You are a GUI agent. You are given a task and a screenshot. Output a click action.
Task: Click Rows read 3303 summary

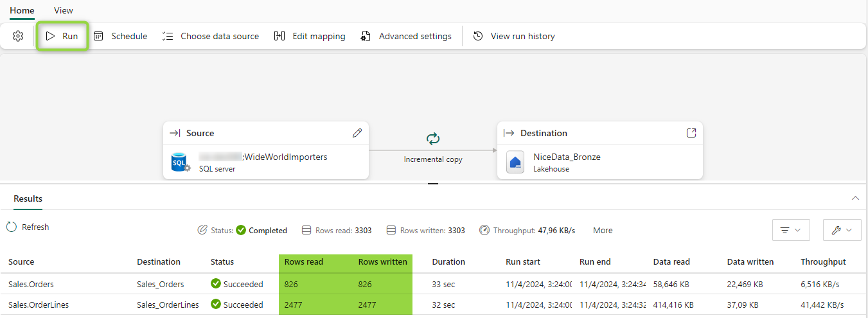(337, 230)
